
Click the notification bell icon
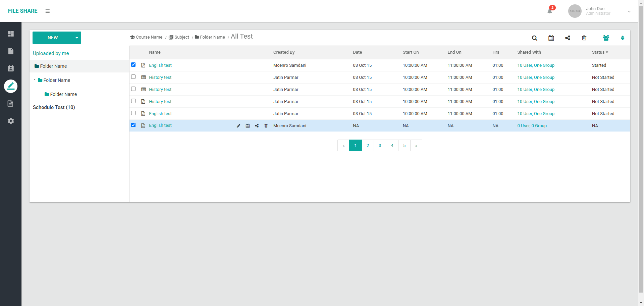tap(549, 11)
